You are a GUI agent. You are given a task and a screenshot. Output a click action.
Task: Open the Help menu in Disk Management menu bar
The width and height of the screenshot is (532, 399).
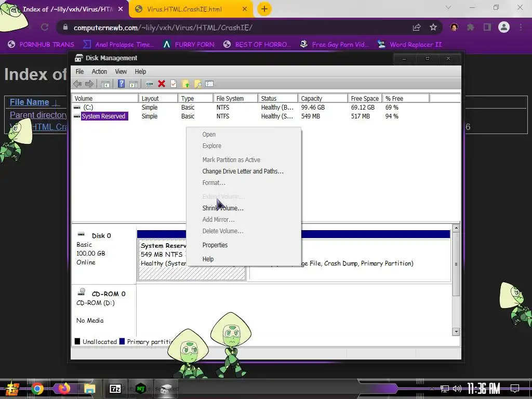140,72
